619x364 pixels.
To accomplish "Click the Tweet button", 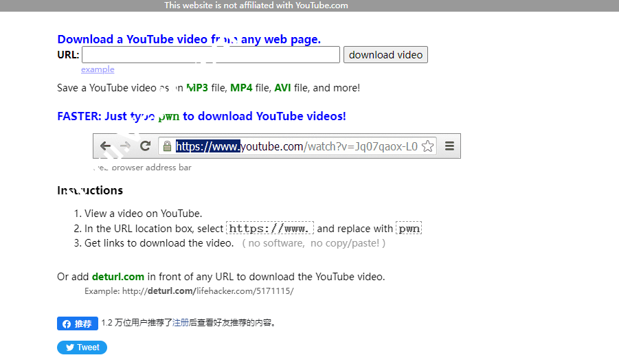I will click(82, 348).
